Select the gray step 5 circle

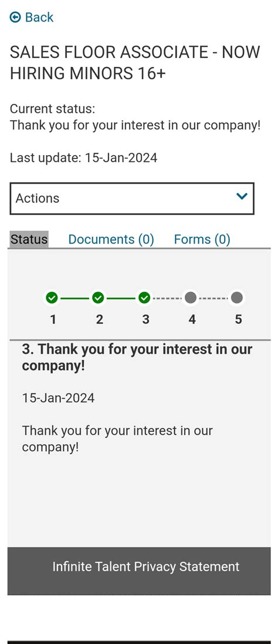tap(236, 298)
